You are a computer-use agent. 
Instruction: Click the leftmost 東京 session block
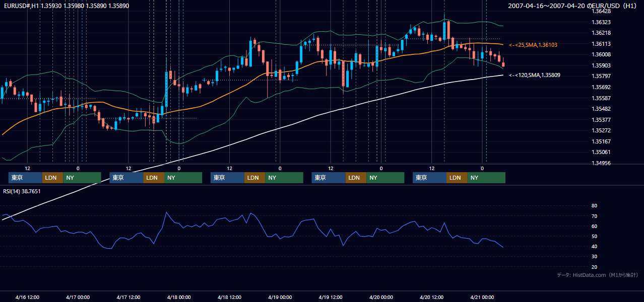[x=25, y=178]
